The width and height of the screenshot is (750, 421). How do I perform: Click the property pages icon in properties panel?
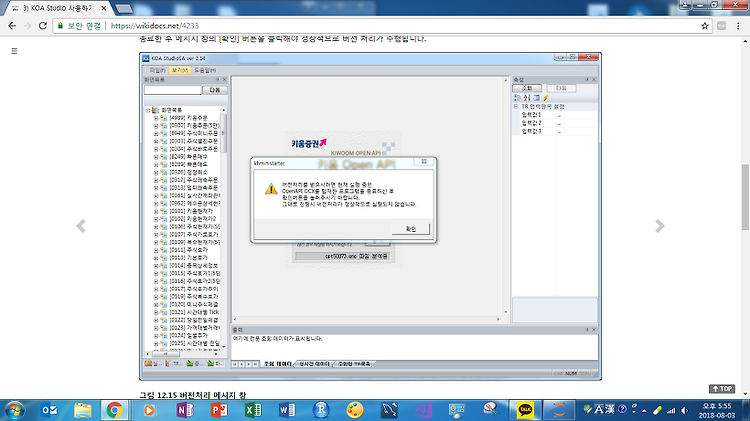(537, 98)
